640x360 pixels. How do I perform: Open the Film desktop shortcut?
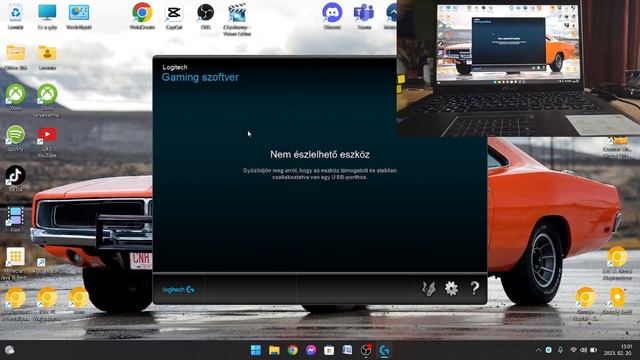16,219
